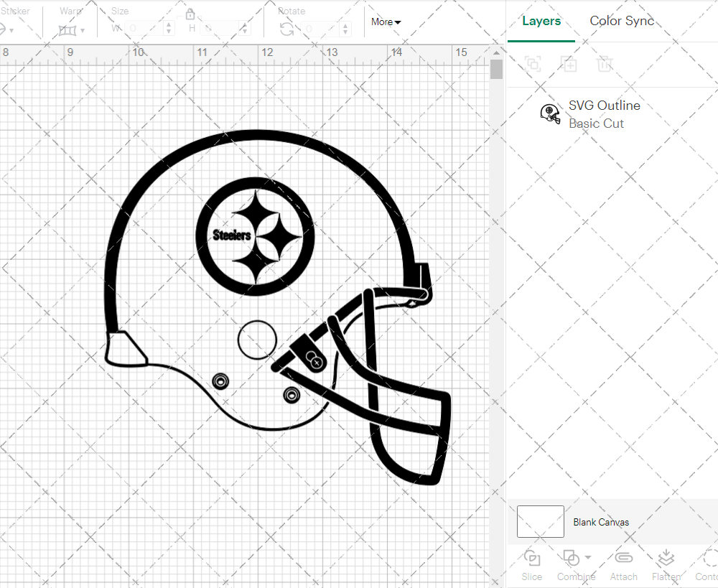
Task: Toggle the size aspect ratio lock
Action: tap(190, 14)
